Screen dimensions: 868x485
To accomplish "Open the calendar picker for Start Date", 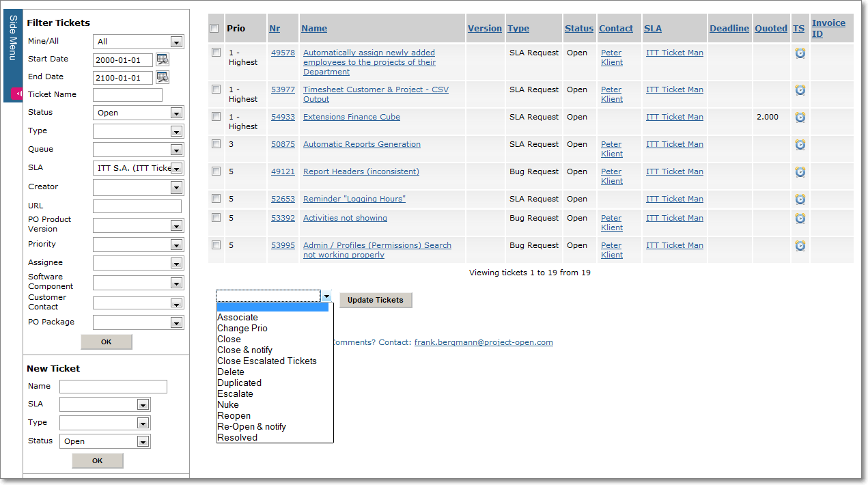I will [x=162, y=59].
